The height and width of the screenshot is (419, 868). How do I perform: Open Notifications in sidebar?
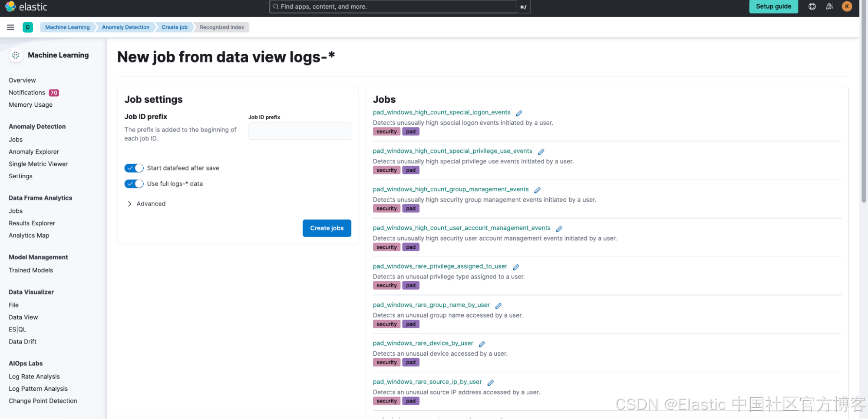pyautogui.click(x=27, y=92)
